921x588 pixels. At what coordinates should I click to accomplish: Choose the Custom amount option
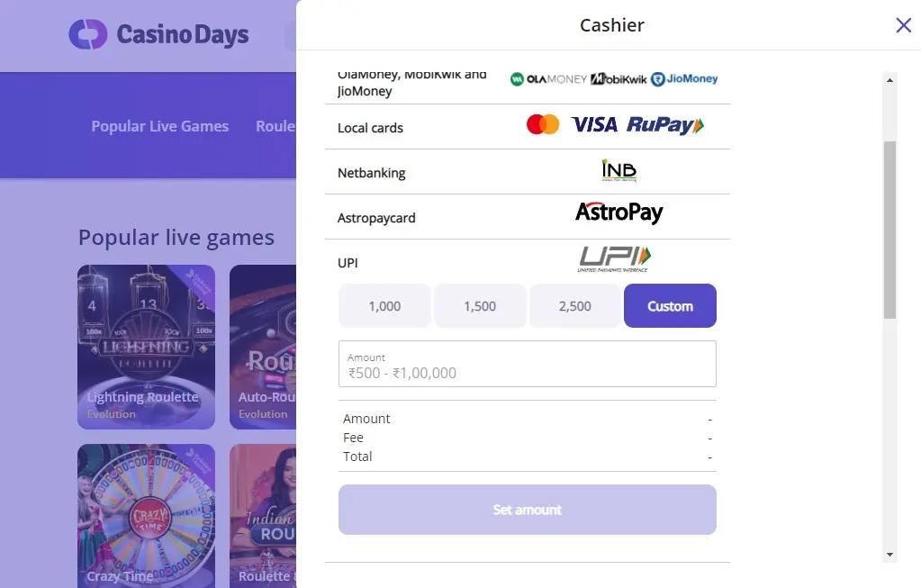tap(670, 306)
